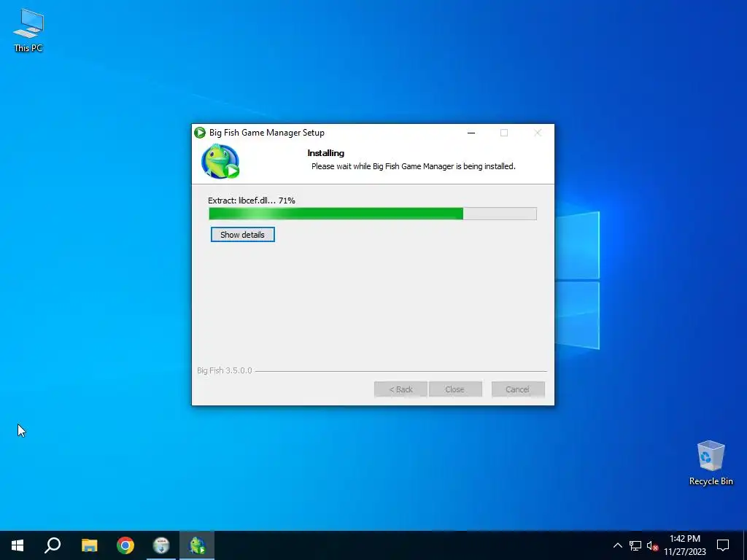Screen dimensions: 747x560
Task: Open the clock showing 1:42 PM
Action: [685, 545]
